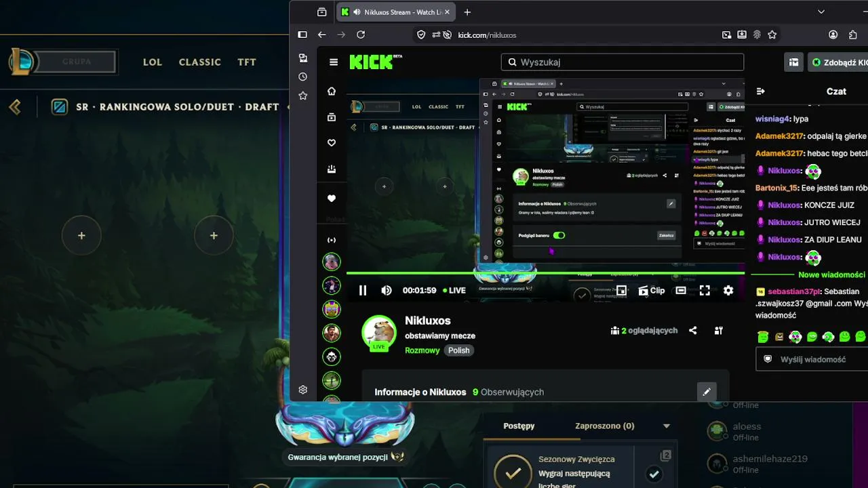The height and width of the screenshot is (488, 868).
Task: Open stream player settings gear
Action: click(728, 290)
